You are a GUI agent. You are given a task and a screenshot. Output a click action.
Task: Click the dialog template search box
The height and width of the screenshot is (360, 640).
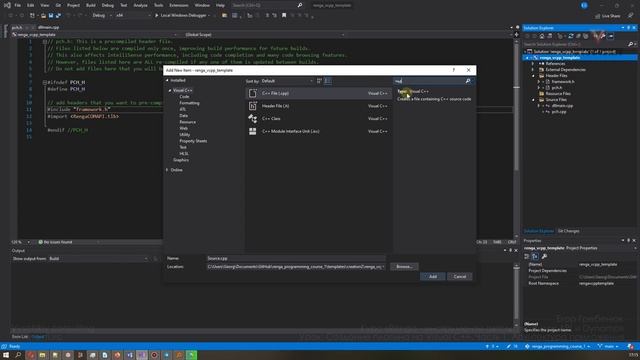click(429, 81)
